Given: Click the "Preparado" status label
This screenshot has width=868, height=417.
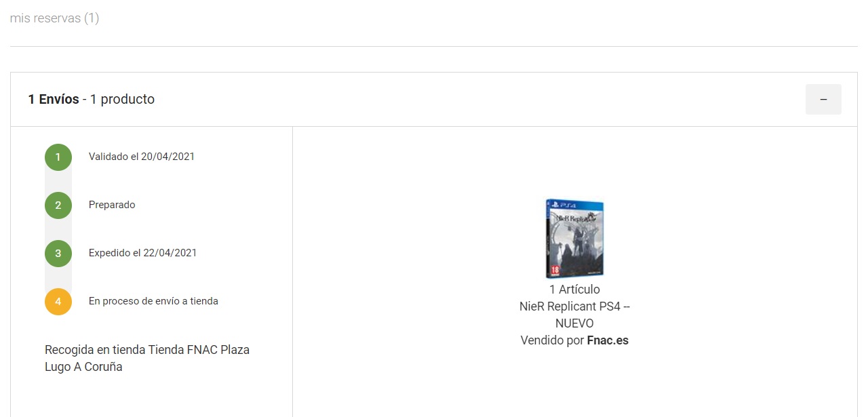Looking at the screenshot, I should pyautogui.click(x=112, y=205).
